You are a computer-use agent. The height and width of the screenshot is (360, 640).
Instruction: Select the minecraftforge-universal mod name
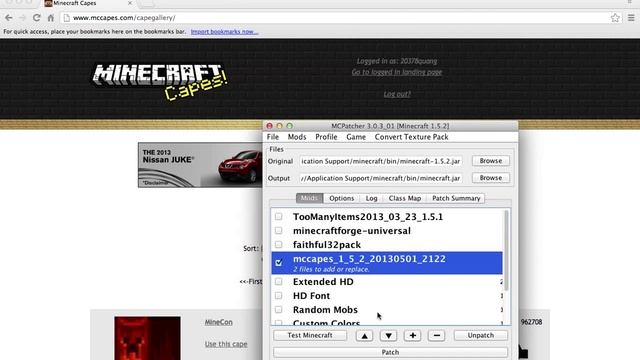click(x=352, y=231)
